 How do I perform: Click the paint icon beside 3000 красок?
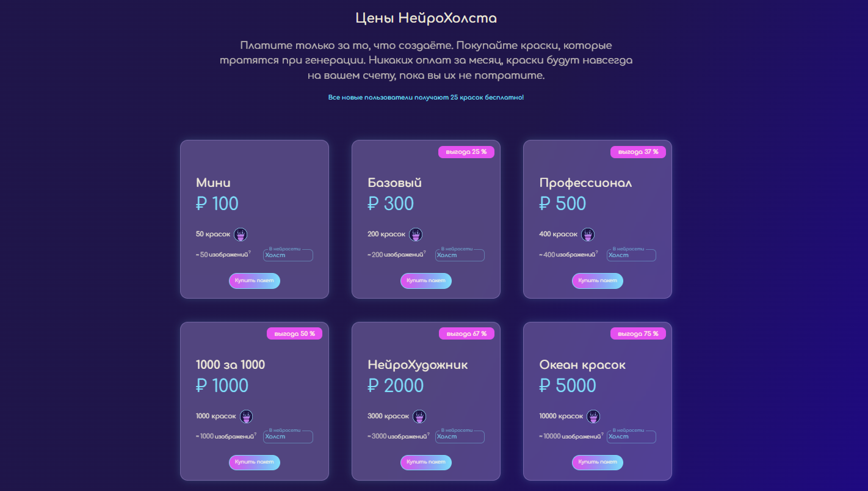(419, 416)
